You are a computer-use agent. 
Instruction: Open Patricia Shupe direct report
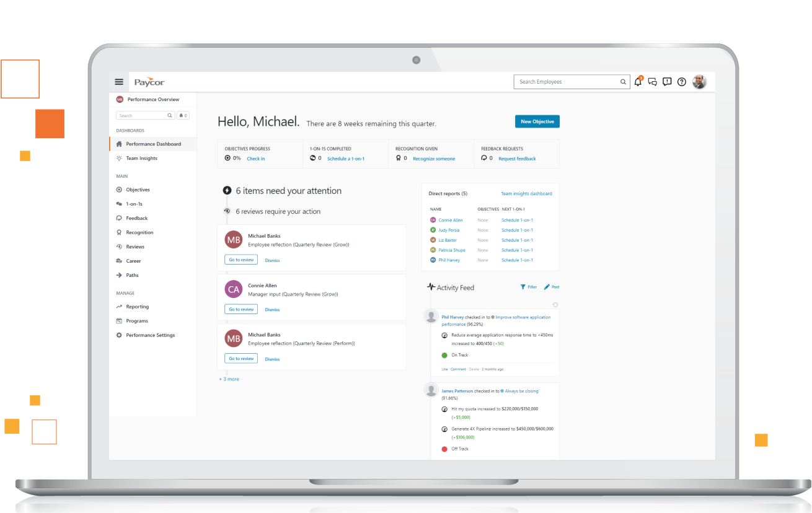(x=452, y=250)
